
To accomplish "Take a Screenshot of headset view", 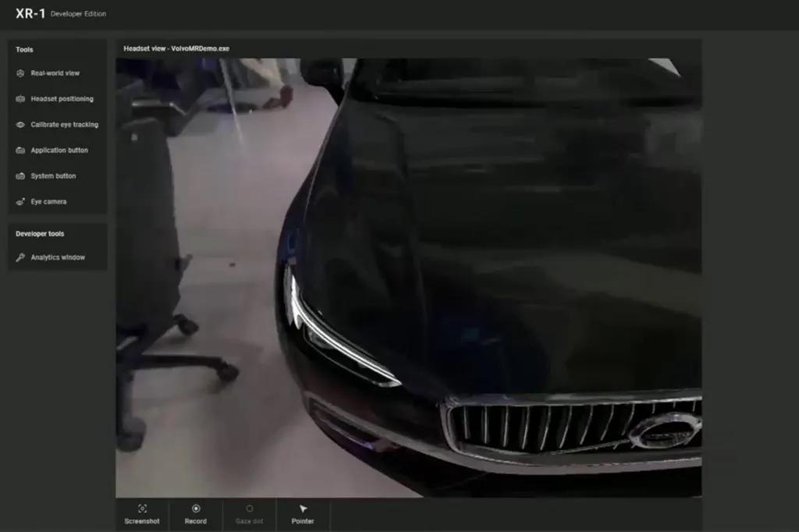I will point(142,515).
